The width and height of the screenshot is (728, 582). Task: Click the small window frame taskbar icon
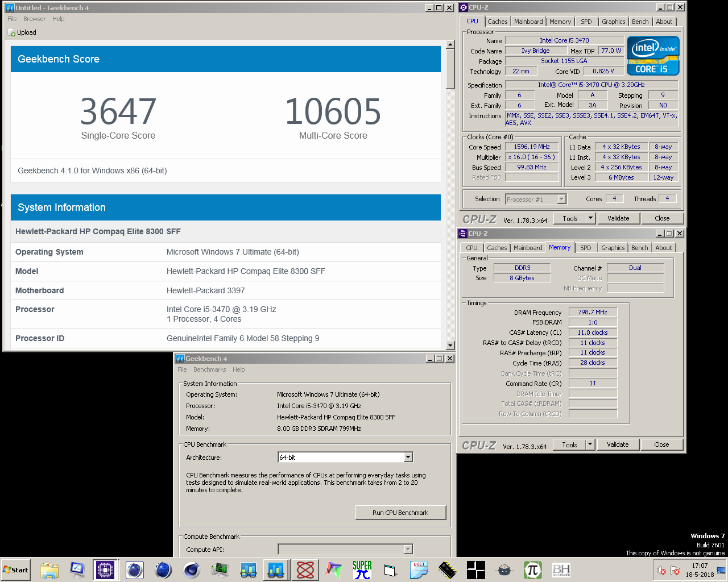click(391, 570)
